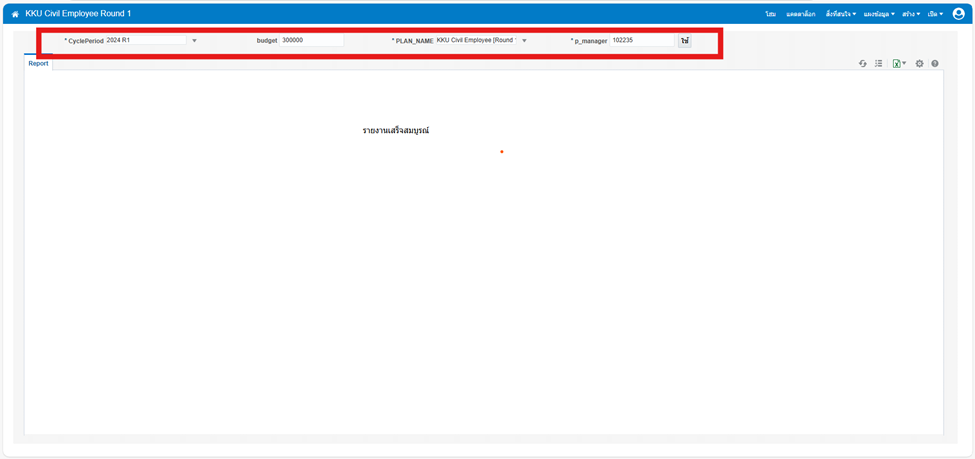975x459 pixels.
Task: Switch to the Report tab
Action: [38, 64]
